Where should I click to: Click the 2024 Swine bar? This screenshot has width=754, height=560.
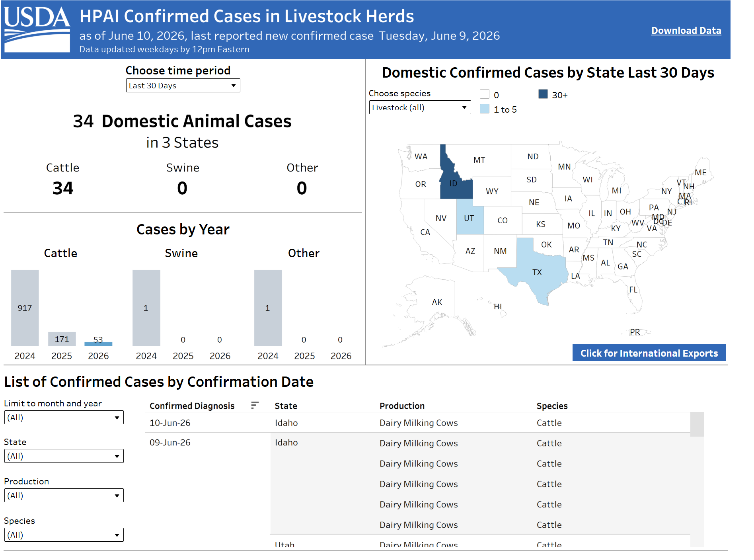coord(146,308)
